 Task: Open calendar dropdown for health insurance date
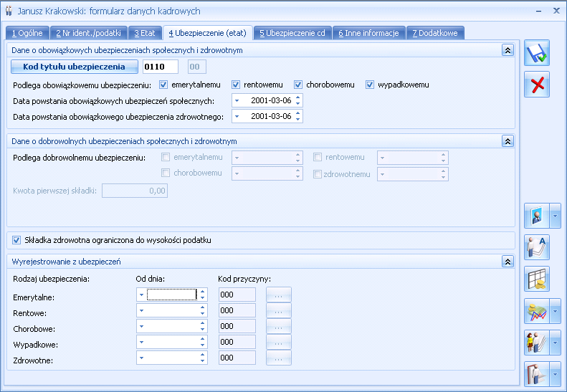click(237, 116)
